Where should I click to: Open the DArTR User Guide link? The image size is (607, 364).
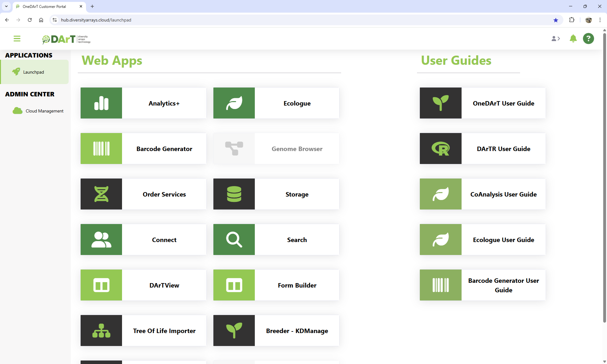coord(503,149)
